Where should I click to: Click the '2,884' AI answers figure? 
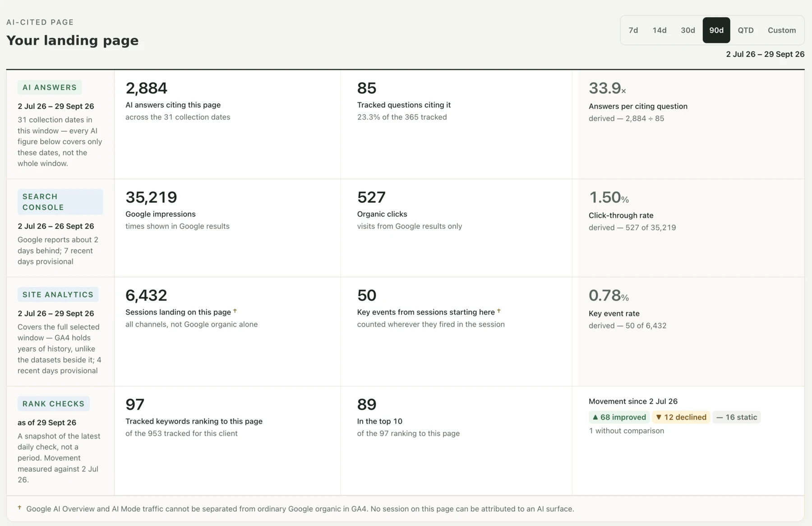(146, 88)
